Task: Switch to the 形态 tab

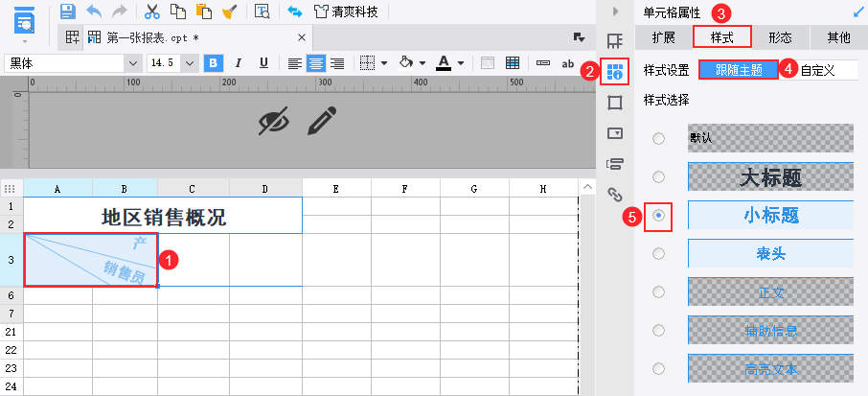Action: click(780, 37)
